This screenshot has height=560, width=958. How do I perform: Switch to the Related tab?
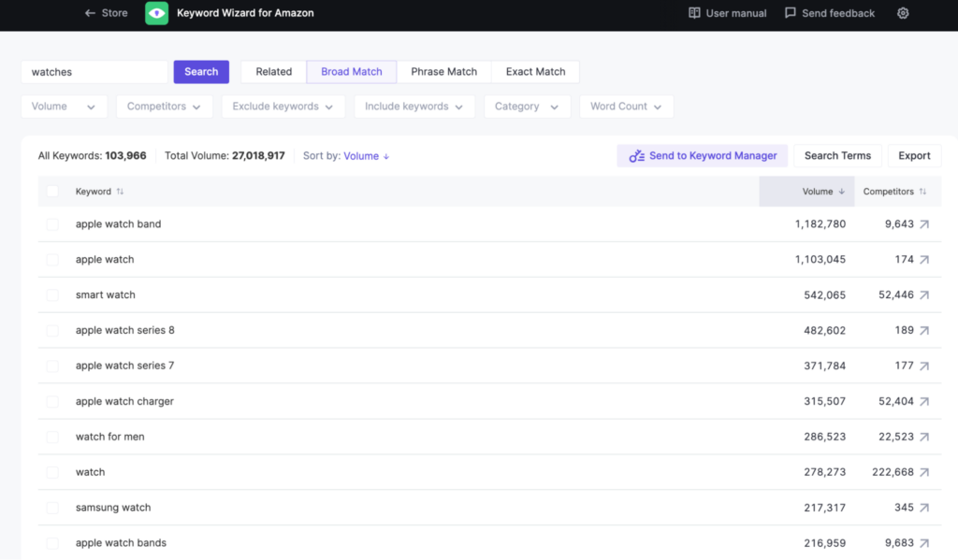[274, 71]
